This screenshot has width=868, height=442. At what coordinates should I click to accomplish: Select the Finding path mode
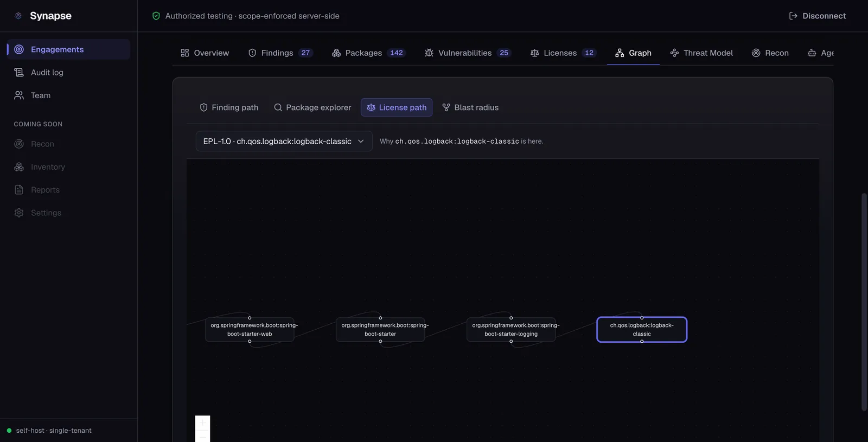click(x=229, y=107)
